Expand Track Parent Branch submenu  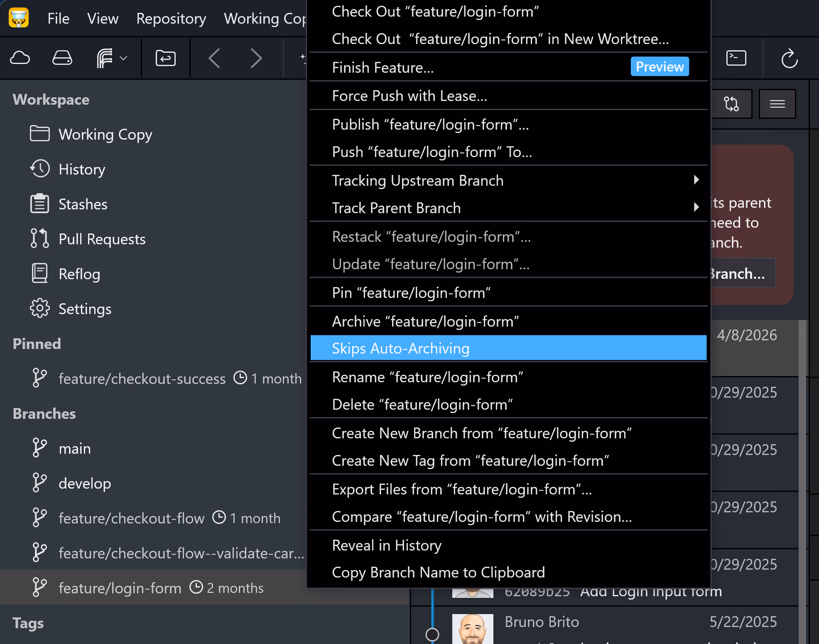click(x=508, y=208)
